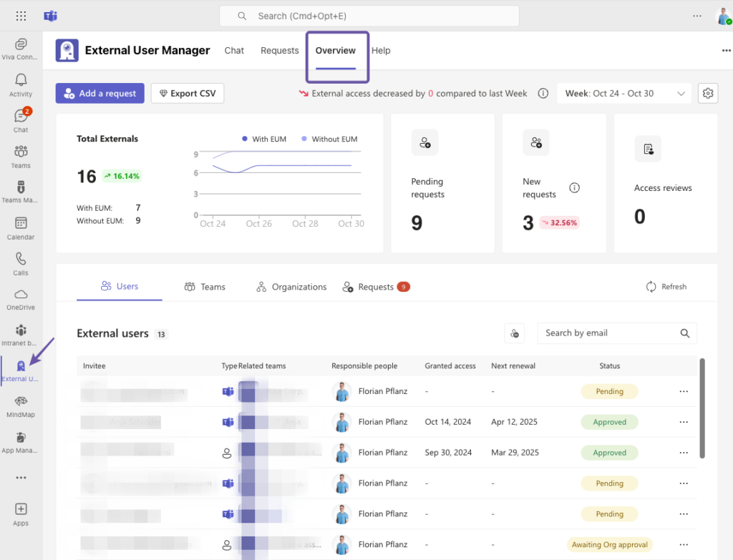
Task: Toggle With EUM chart legend
Action: click(264, 139)
